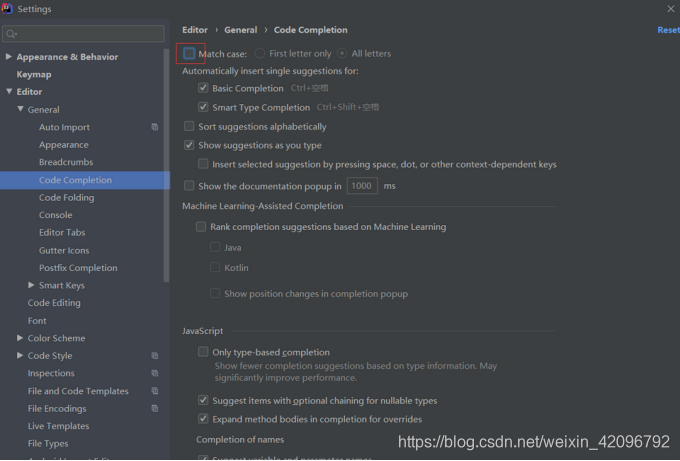The width and height of the screenshot is (680, 461).
Task: Enable Rank completion suggestions by Machine Learning
Action: [201, 227]
